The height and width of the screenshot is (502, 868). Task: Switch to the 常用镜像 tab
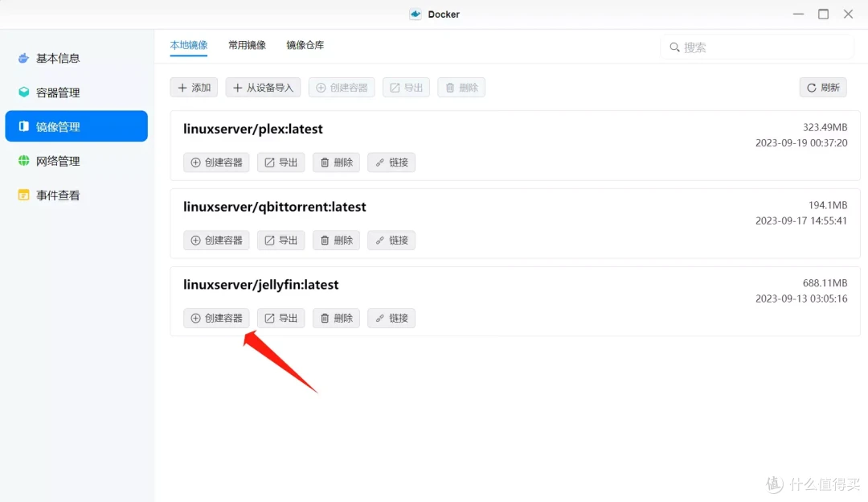coord(247,45)
